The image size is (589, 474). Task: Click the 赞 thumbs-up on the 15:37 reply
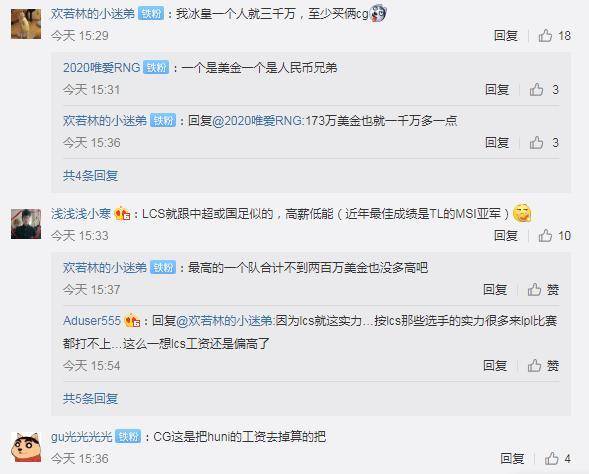coord(543,290)
